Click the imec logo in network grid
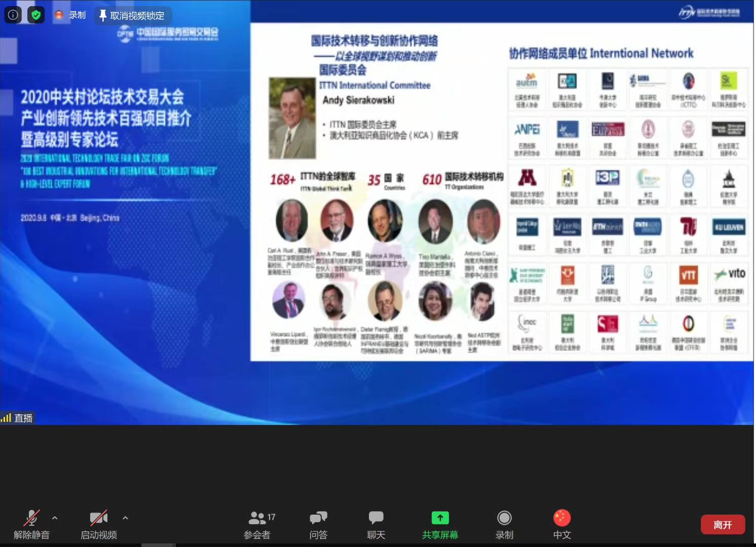Screen dimensions: 756x547 [x=527, y=322]
